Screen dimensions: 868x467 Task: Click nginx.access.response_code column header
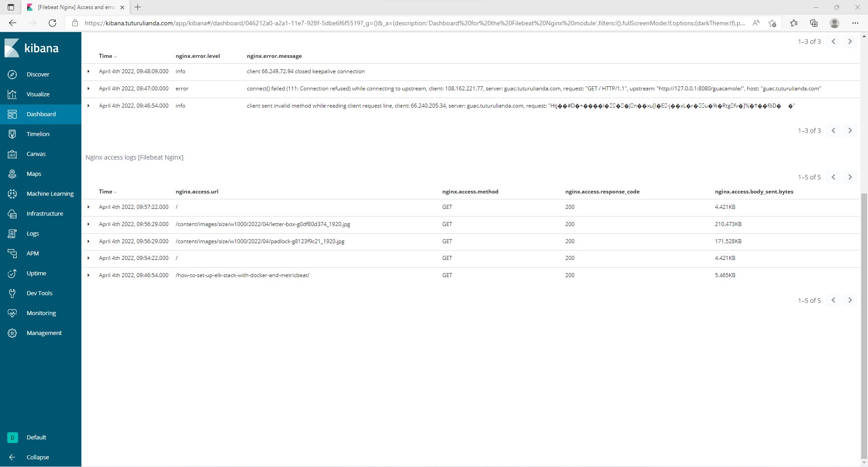[602, 192]
